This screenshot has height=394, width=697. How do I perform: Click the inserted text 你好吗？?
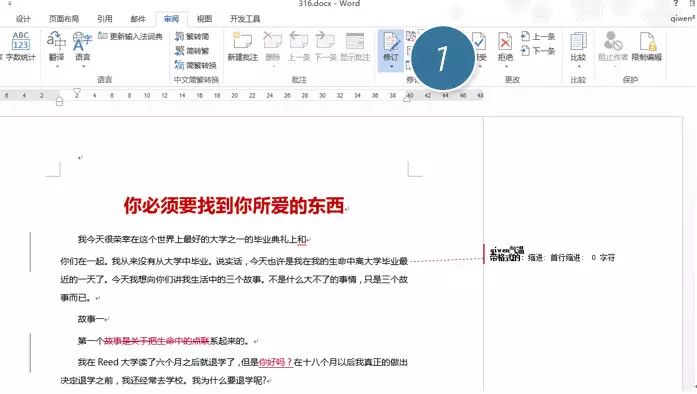pos(275,362)
